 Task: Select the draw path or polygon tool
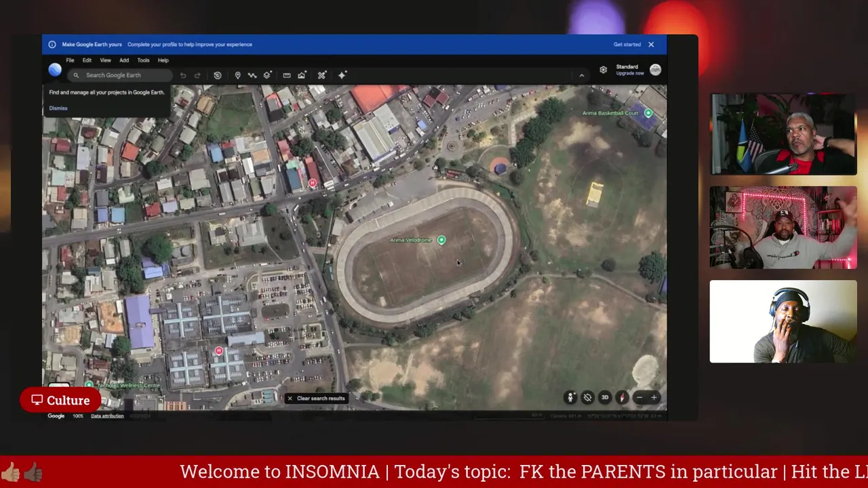tap(252, 75)
